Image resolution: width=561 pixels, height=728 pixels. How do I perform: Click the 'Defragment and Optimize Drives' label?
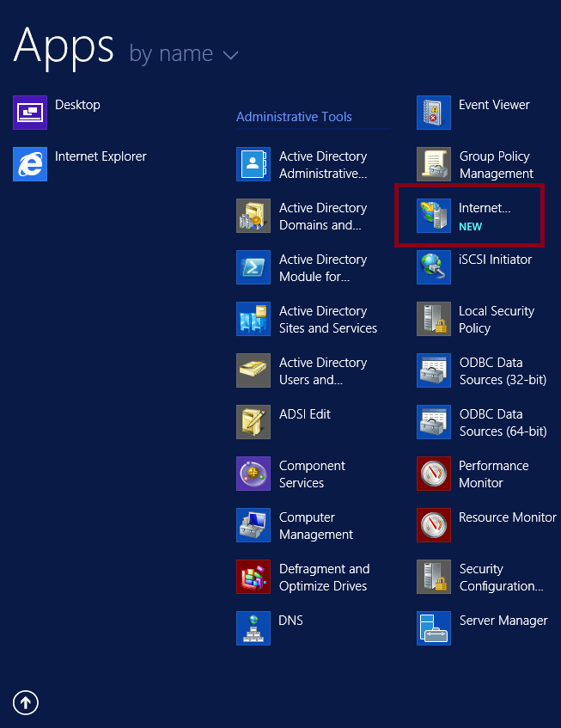325,577
